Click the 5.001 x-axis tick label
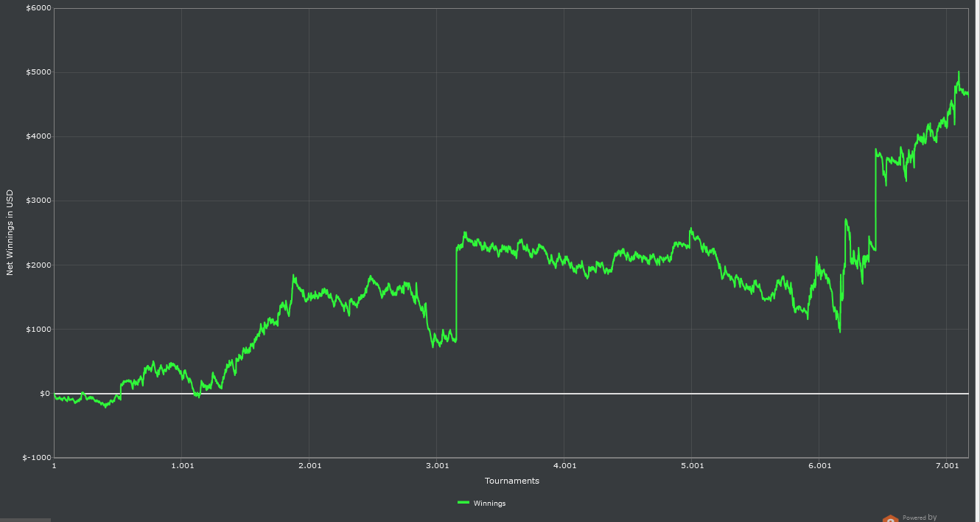The width and height of the screenshot is (980, 522). coord(692,466)
